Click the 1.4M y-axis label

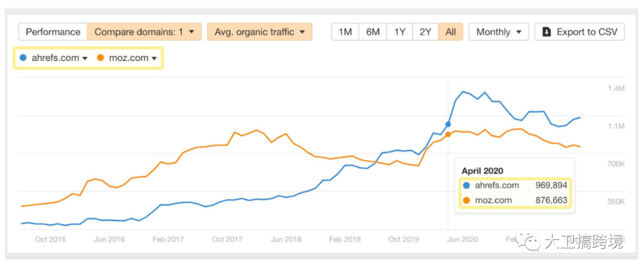pos(615,88)
